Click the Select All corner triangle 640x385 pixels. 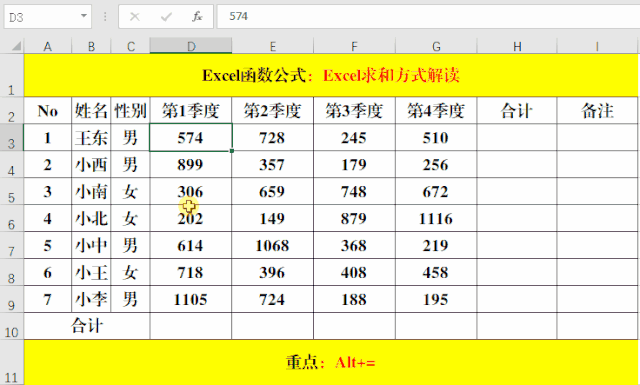16,45
